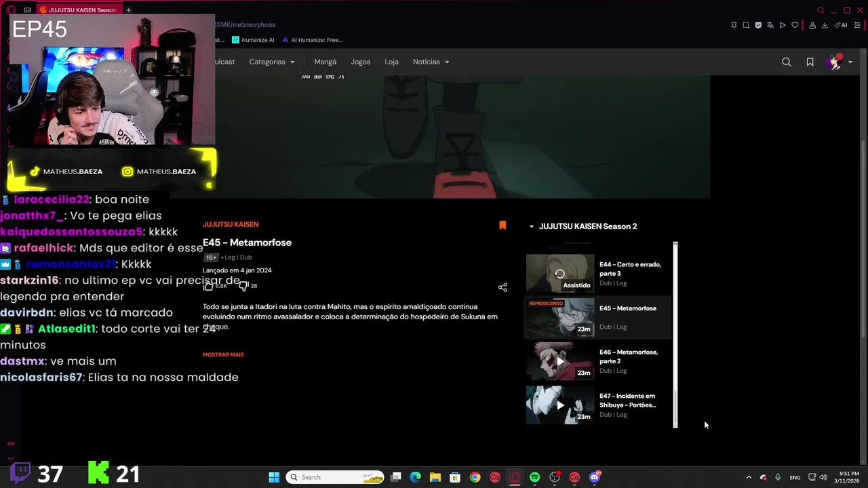This screenshot has height=488, width=868.
Task: Click the Opera GX logo button
Action: pos(11,10)
